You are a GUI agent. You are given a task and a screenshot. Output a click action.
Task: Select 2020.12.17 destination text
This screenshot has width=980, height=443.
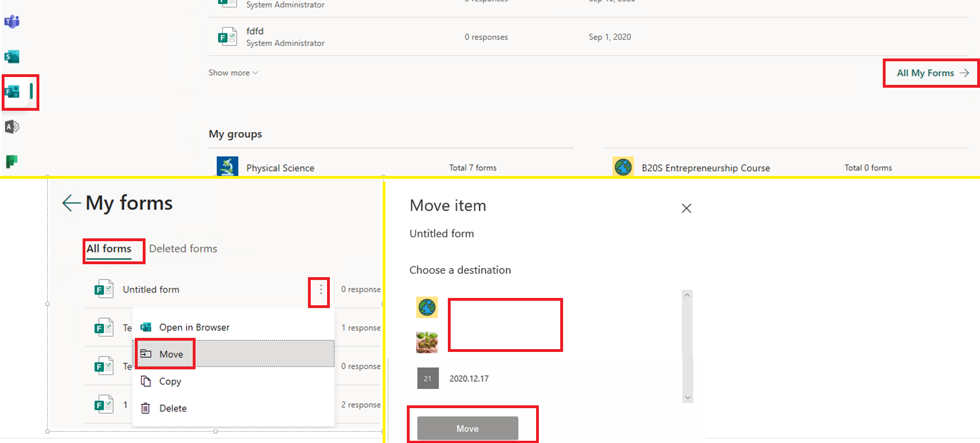click(x=469, y=379)
